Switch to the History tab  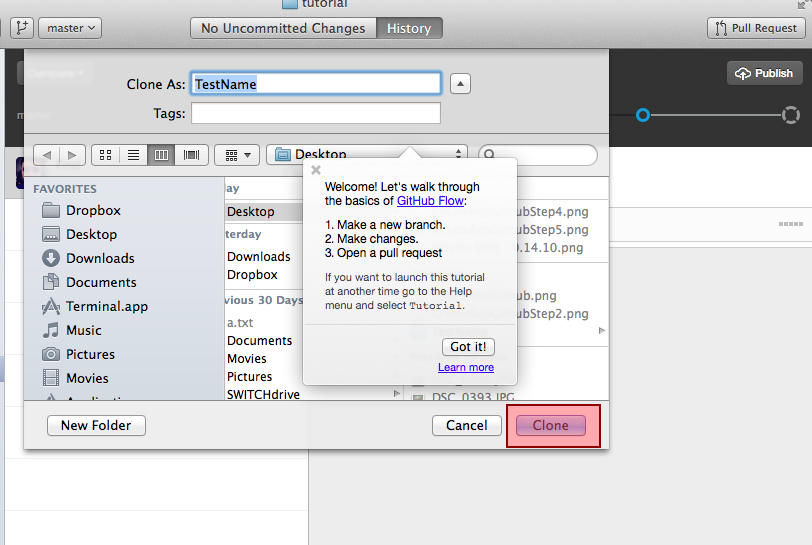(x=409, y=28)
